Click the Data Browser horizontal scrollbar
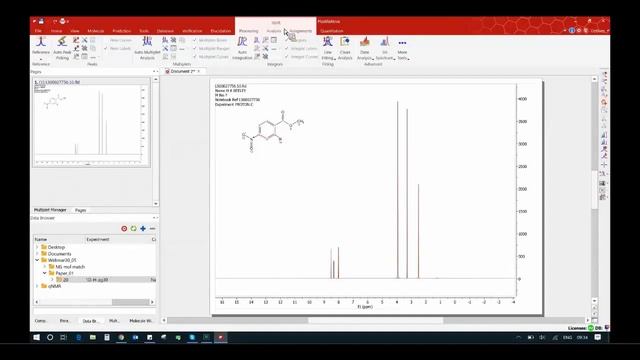The width and height of the screenshot is (640, 360). click(x=94, y=302)
